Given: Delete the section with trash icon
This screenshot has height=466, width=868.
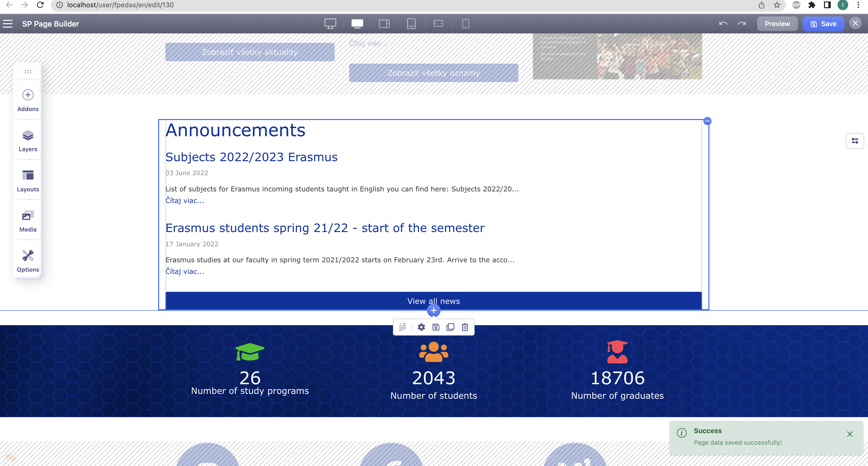Looking at the screenshot, I should (465, 327).
